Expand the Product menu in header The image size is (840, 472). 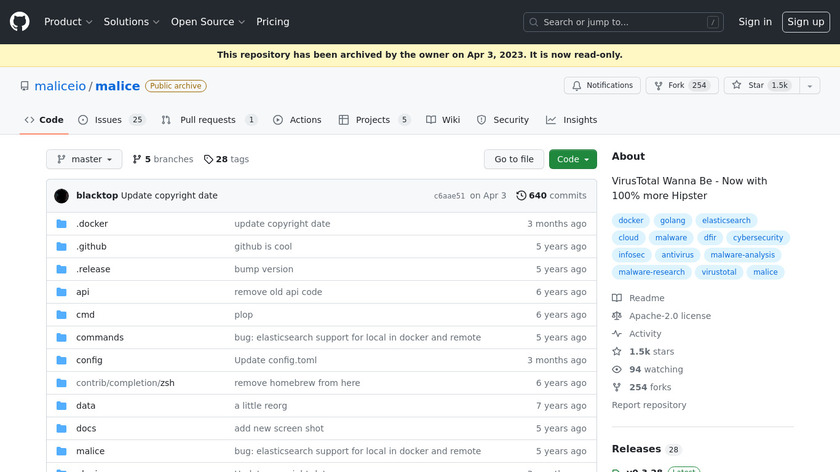click(68, 22)
